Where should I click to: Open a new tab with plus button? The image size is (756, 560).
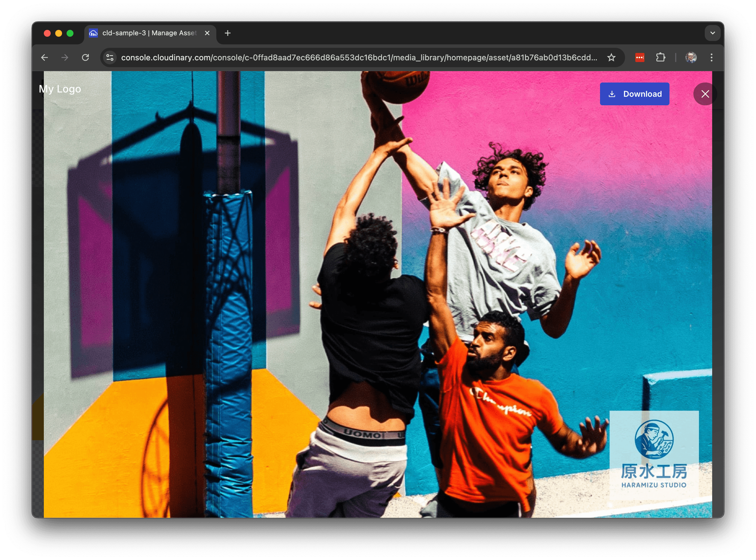[228, 33]
